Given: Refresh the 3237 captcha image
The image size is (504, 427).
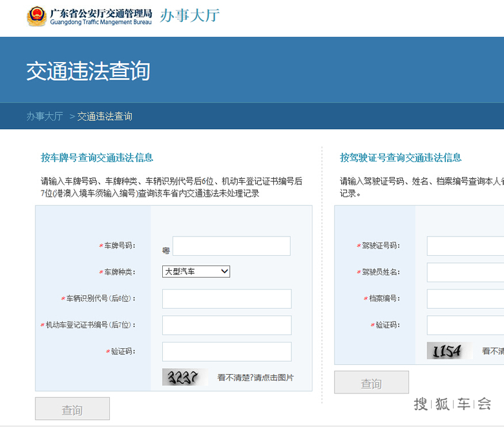Looking at the screenshot, I should pyautogui.click(x=185, y=377).
